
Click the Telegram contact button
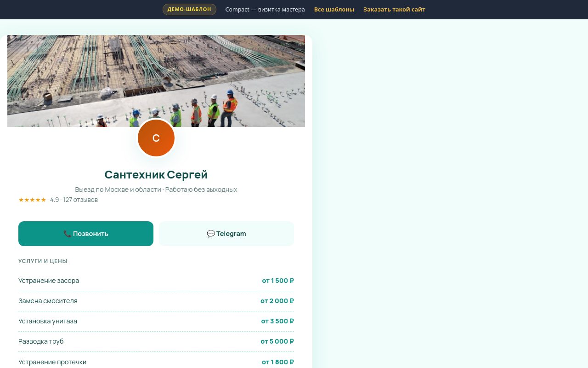tap(226, 234)
